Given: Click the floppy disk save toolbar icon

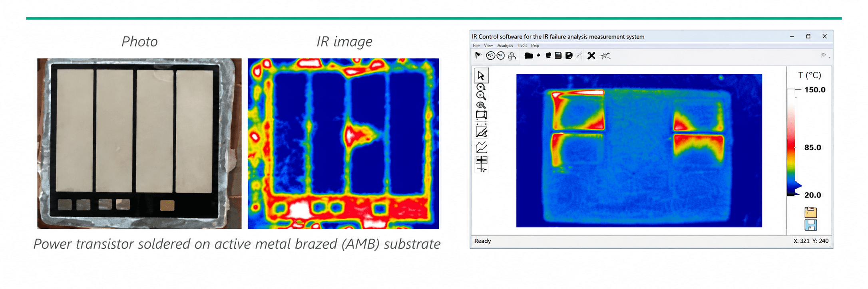Looking at the screenshot, I should [558, 55].
